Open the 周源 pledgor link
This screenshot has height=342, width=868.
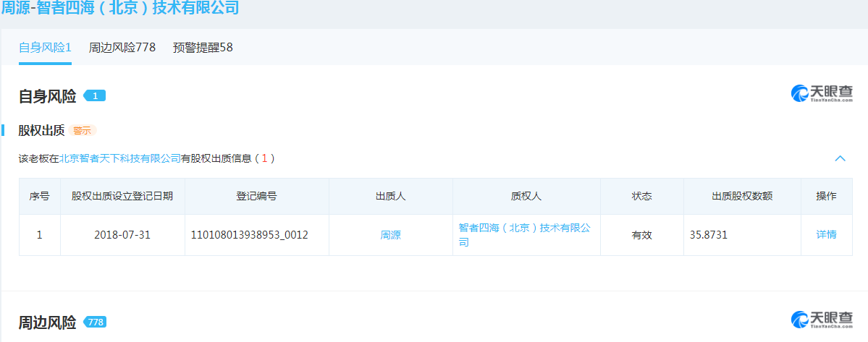tap(390, 235)
